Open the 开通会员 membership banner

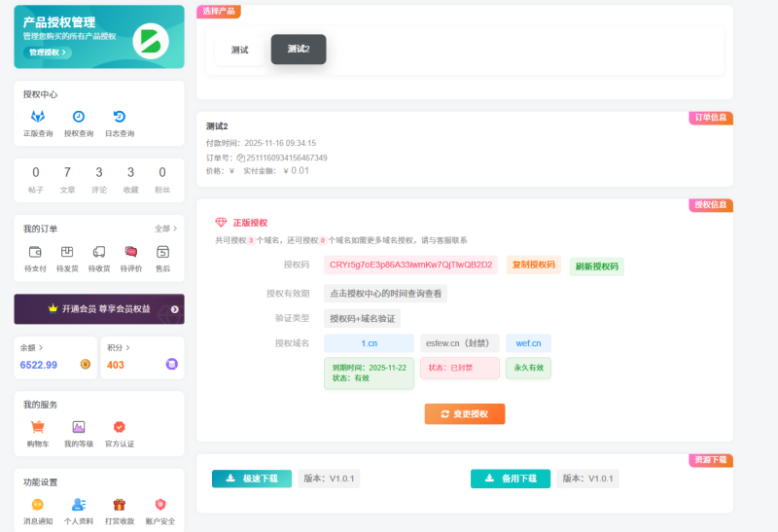coord(99,309)
